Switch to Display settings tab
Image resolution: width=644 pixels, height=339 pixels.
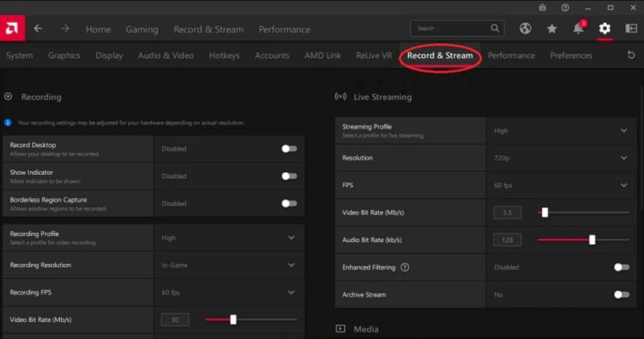pos(109,55)
